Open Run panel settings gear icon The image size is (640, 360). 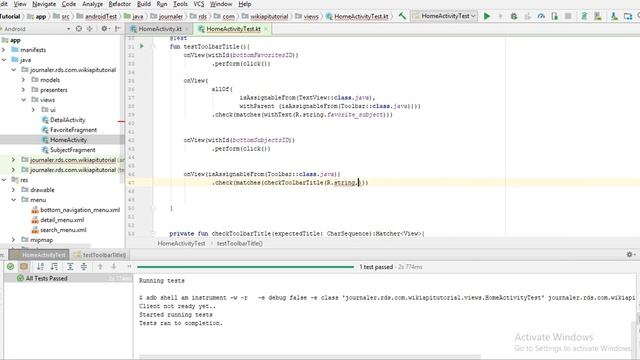coord(630,254)
